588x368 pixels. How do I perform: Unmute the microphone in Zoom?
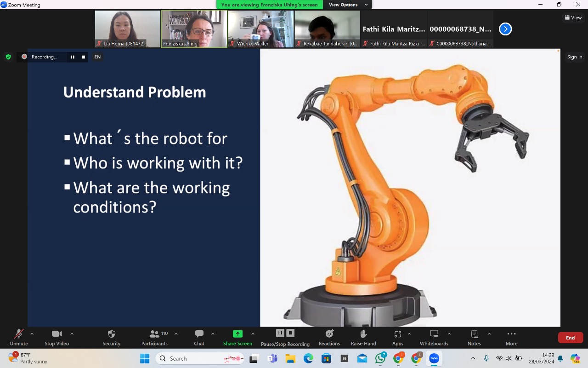pyautogui.click(x=19, y=337)
